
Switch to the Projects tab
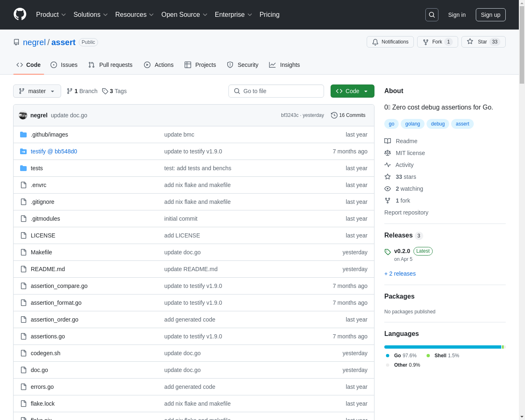click(x=200, y=65)
